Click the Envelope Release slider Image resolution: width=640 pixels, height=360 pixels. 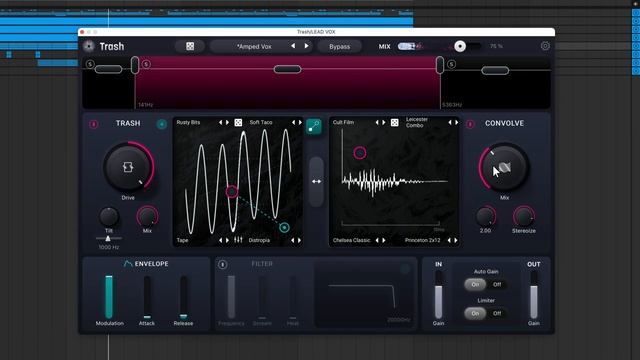coord(184,297)
